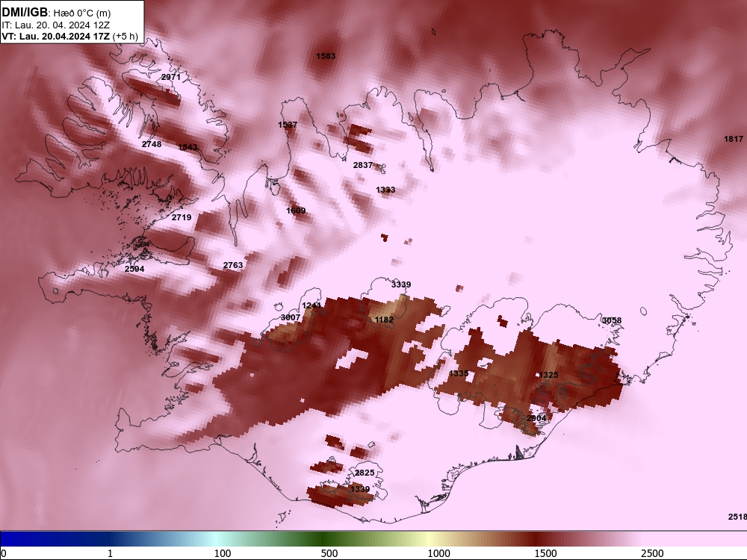Screen dimensions: 747x560
Task: Click the 1537 height label
Action: 288,125
